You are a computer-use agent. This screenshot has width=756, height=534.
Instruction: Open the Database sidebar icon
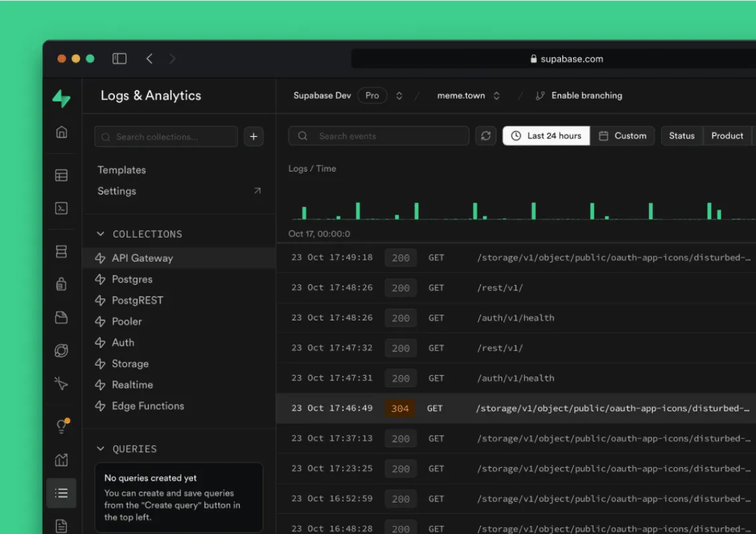(x=61, y=252)
